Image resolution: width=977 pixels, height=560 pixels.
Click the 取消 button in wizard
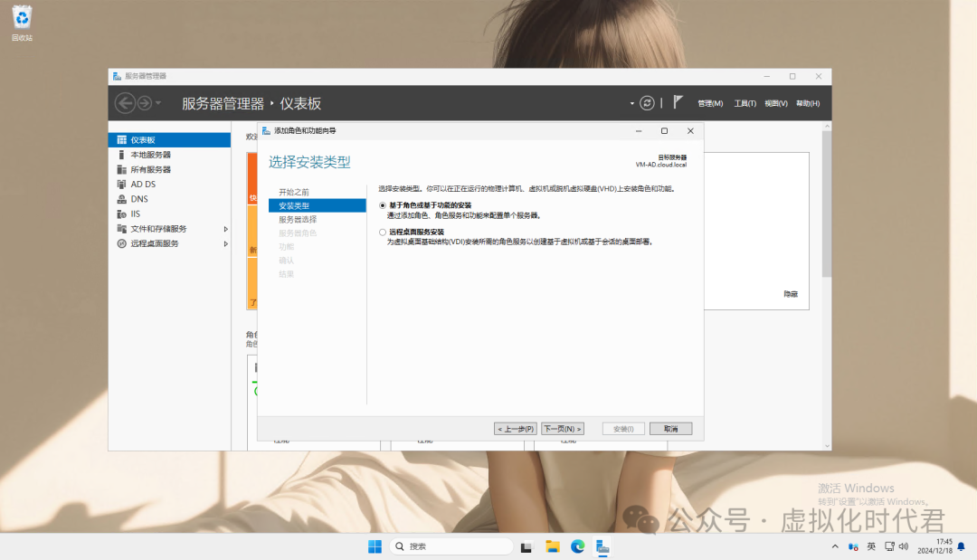[x=670, y=429]
